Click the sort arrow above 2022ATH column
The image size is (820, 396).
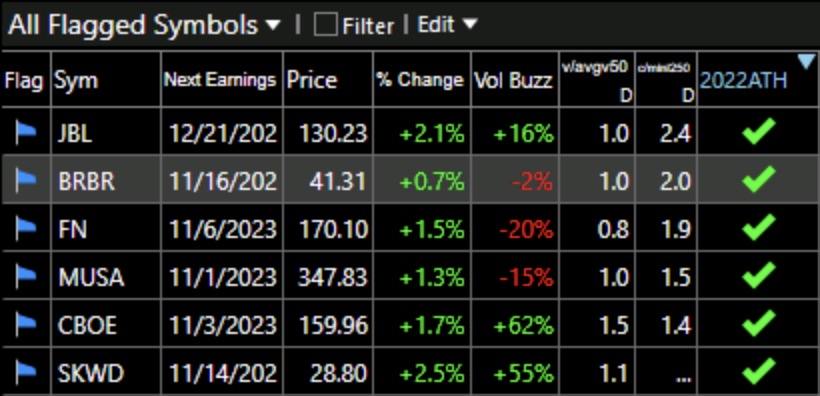(x=807, y=62)
